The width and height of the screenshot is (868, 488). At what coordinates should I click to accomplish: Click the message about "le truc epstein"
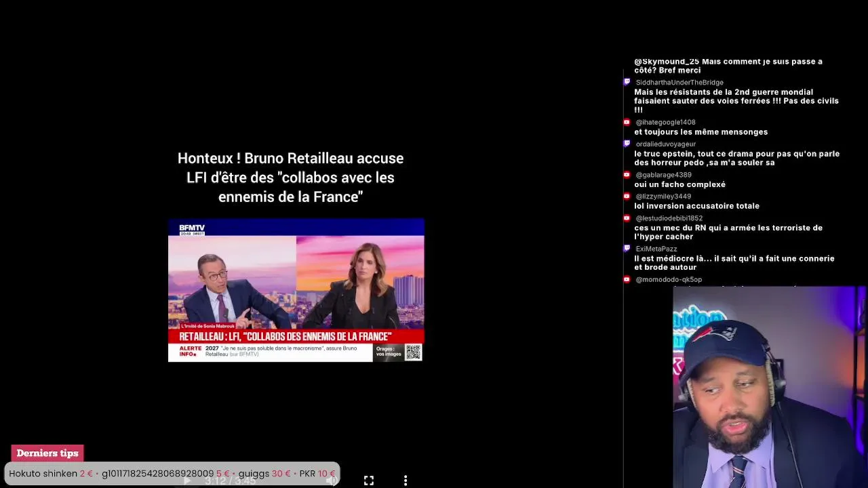(x=737, y=158)
